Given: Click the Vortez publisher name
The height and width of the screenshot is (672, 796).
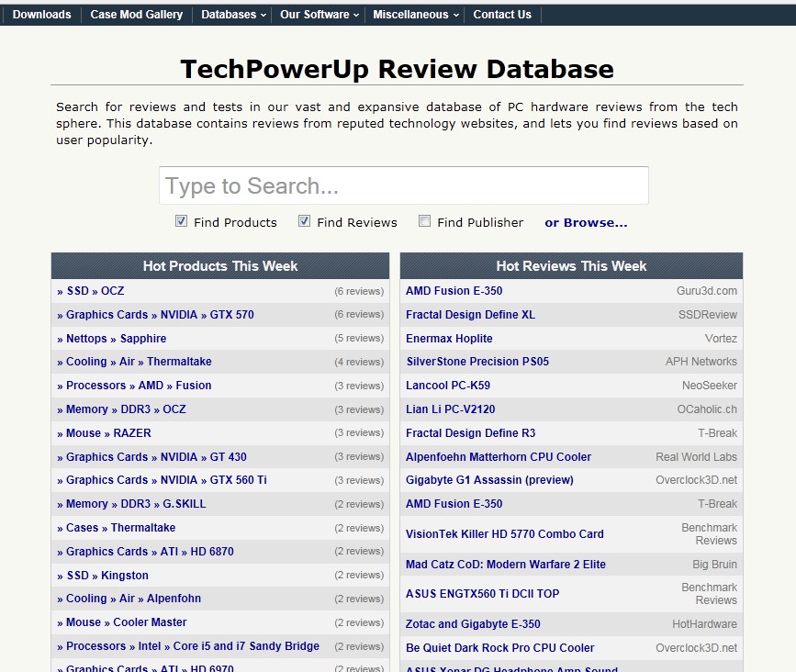Looking at the screenshot, I should (x=721, y=339).
